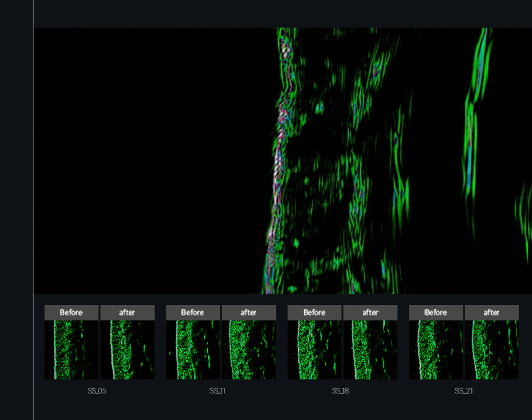Click the after header above SS_05
532x420 pixels.
[x=127, y=312]
